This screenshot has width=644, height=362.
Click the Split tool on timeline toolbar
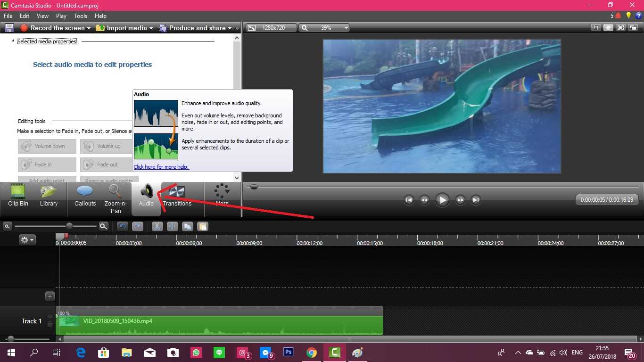[173, 226]
